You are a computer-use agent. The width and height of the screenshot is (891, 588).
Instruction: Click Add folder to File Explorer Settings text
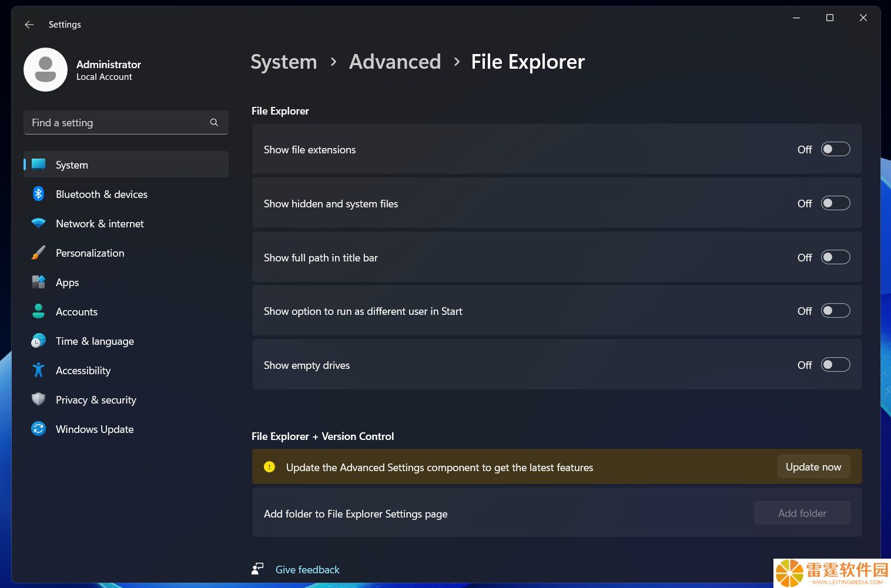click(356, 513)
